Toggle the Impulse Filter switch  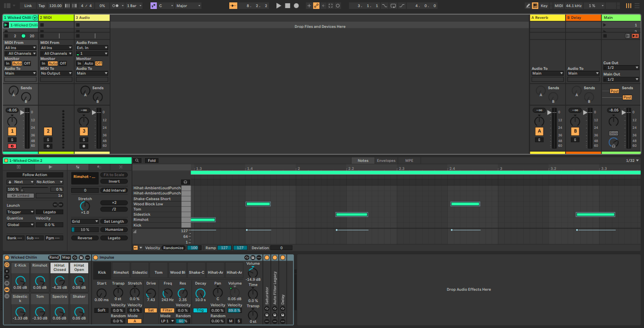(167, 310)
